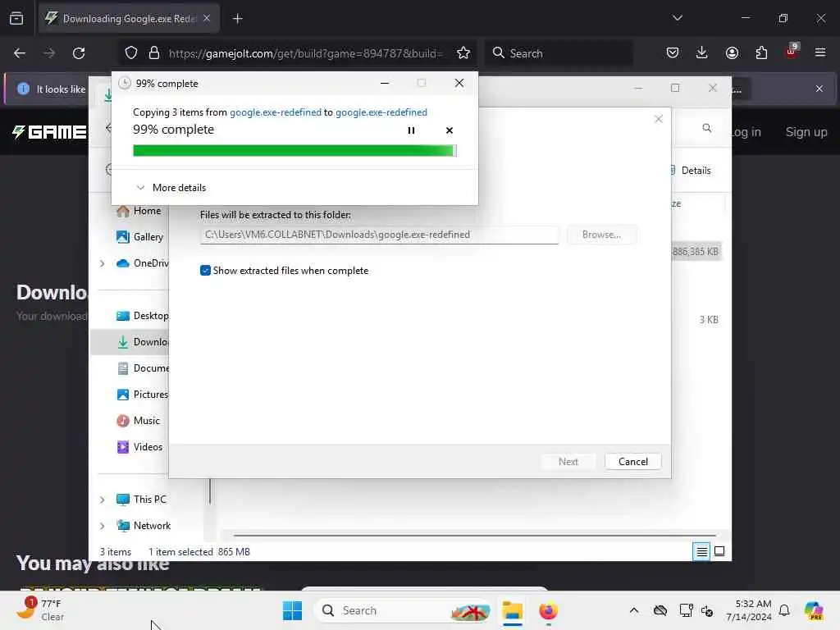Click the extraction folder path field
840x630 pixels.
[379, 235]
